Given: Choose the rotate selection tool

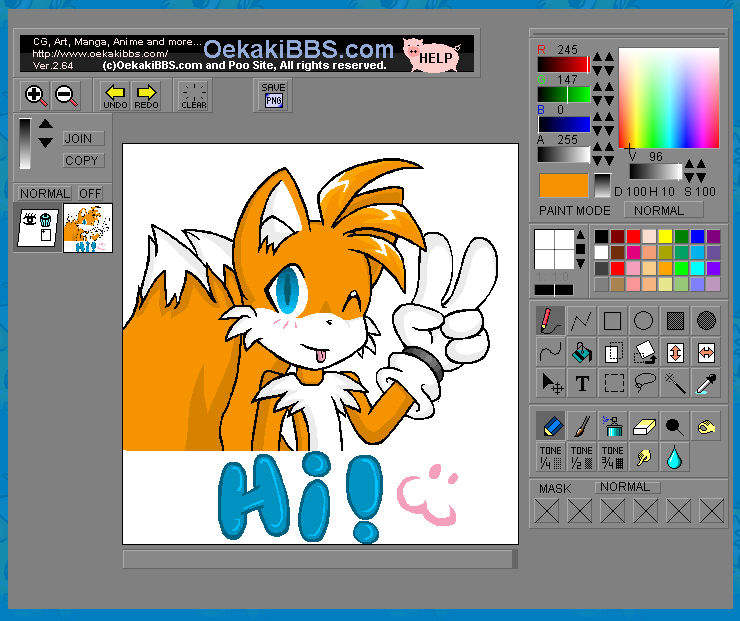Looking at the screenshot, I should (x=644, y=352).
